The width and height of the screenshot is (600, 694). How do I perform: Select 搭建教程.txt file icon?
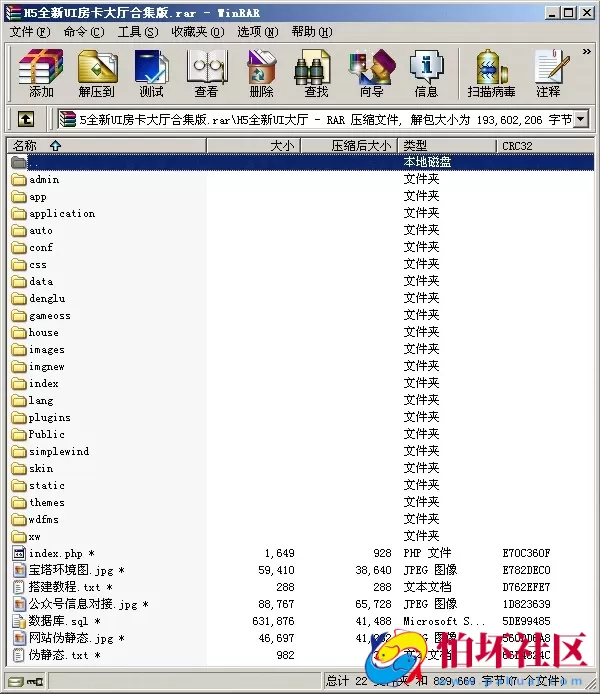(19, 587)
